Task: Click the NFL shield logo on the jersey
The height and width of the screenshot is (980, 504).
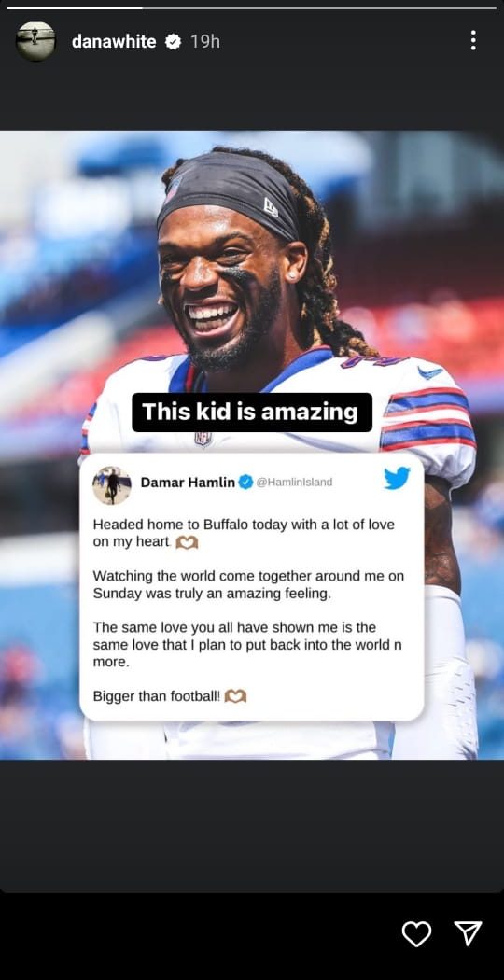Action: point(203,439)
